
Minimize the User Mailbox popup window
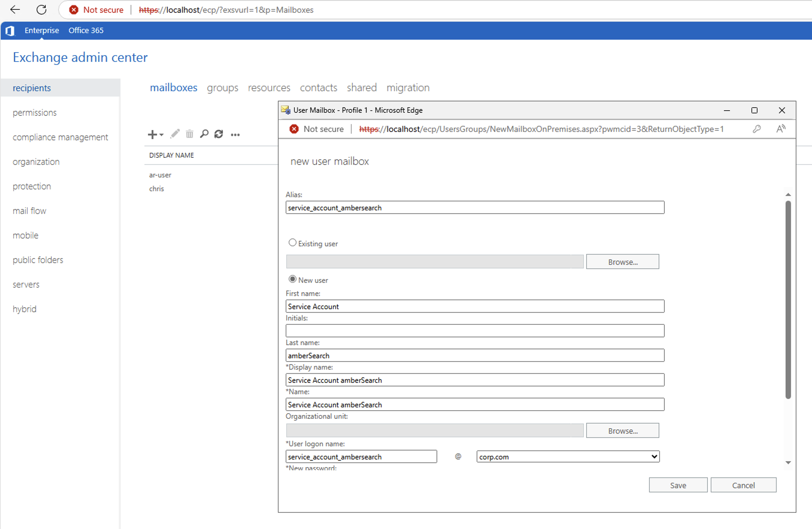(x=727, y=110)
